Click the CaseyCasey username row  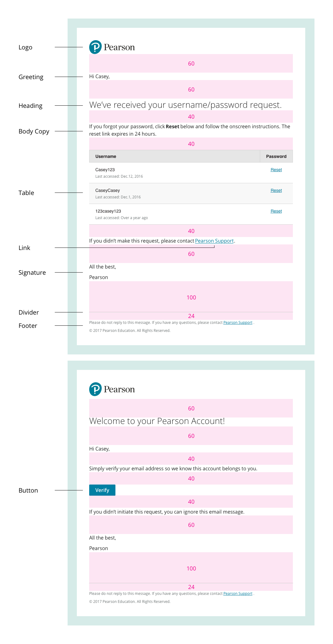(x=107, y=190)
